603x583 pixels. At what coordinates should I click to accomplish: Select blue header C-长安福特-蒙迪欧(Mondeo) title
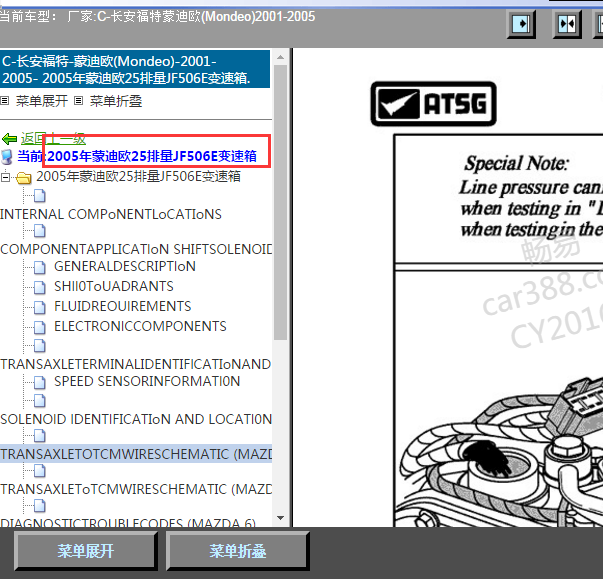click(x=135, y=70)
